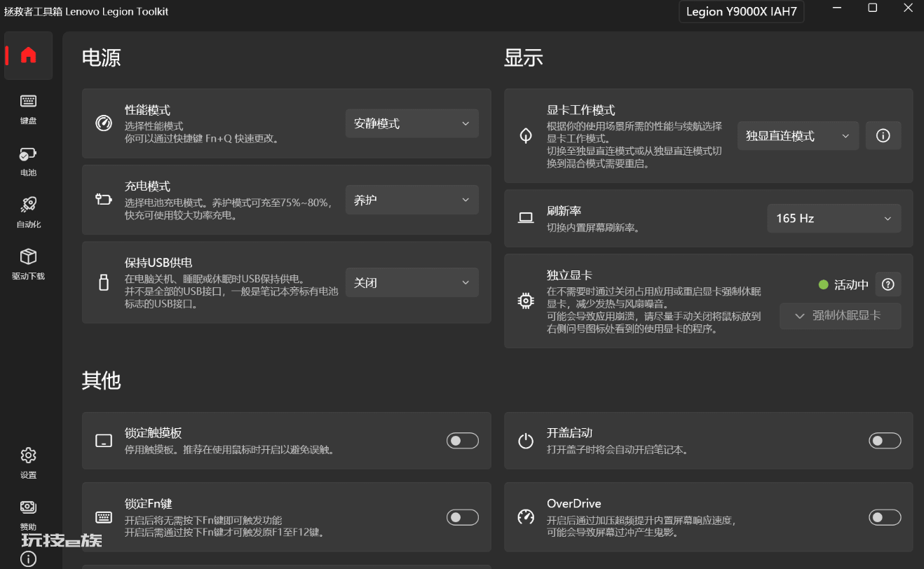Click the 显示 section heading
This screenshot has height=569, width=924.
click(524, 57)
